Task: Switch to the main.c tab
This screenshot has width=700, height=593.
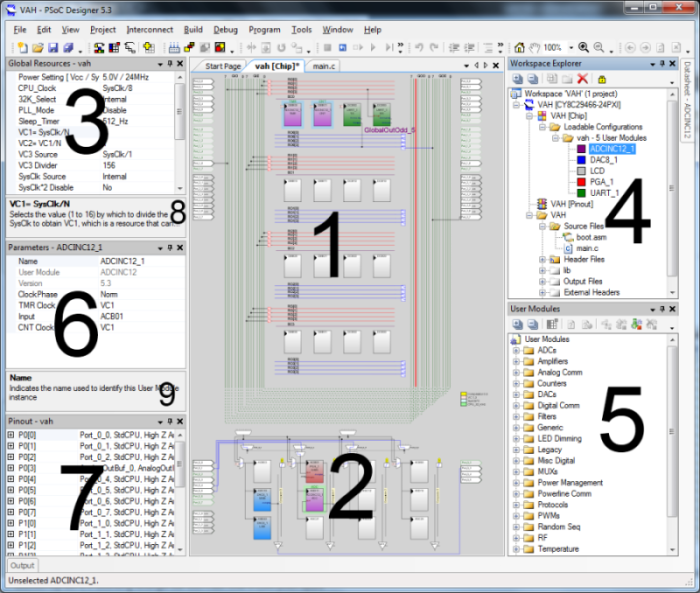Action: (x=324, y=66)
